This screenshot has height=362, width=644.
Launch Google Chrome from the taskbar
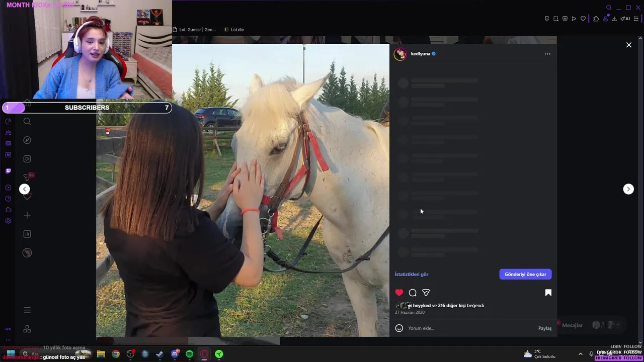click(x=116, y=354)
